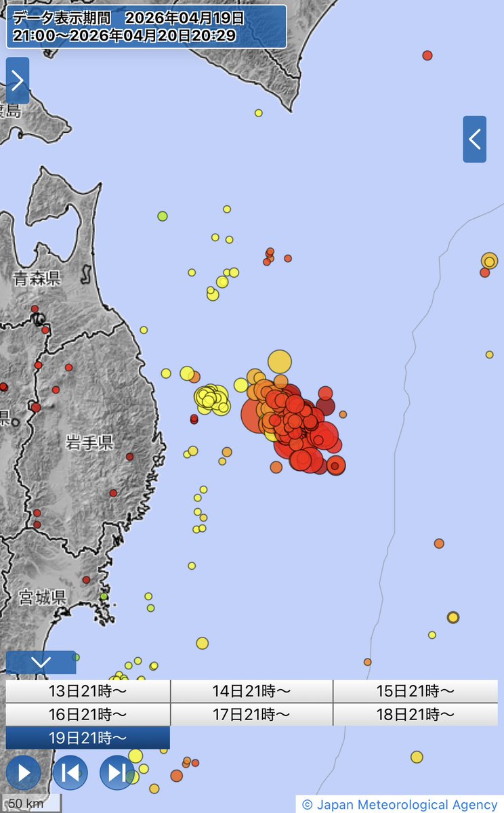Select the 15日21時～ period tab
The image size is (504, 813).
coord(415,692)
